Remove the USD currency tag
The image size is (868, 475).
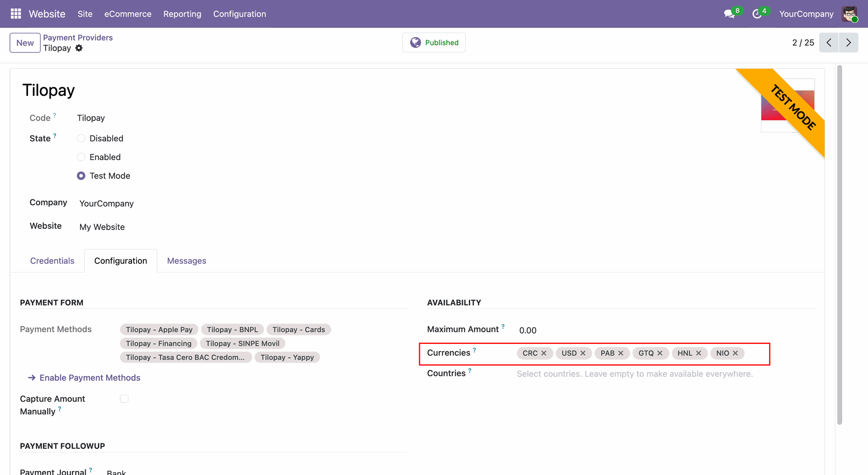click(x=583, y=353)
